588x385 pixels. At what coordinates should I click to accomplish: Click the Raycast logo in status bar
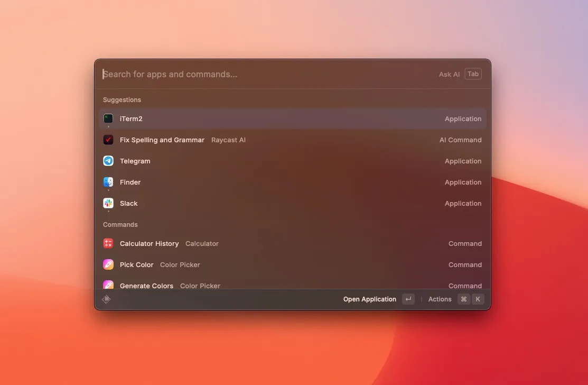[x=106, y=299]
